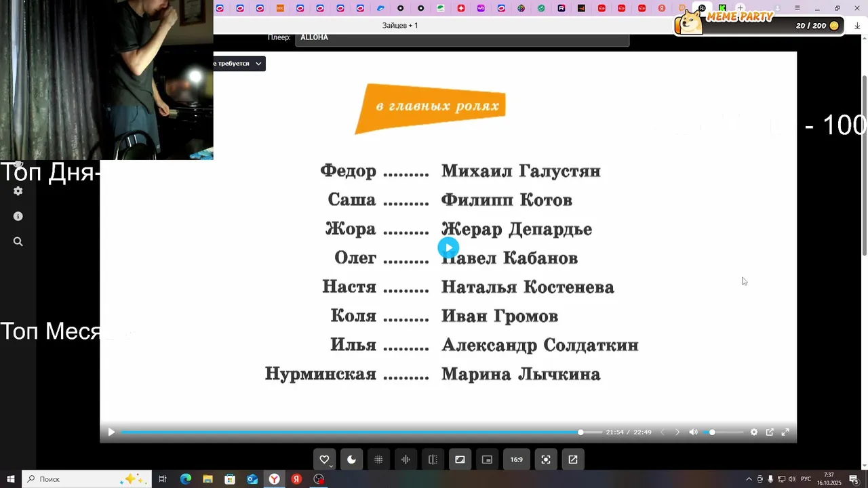Open File Explorer from the taskbar
The width and height of the screenshot is (868, 488).
coord(208,479)
